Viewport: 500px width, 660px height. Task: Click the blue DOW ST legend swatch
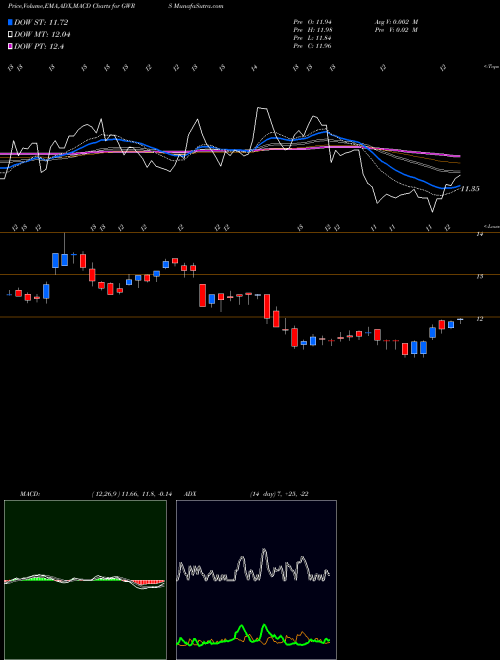tap(11, 22)
